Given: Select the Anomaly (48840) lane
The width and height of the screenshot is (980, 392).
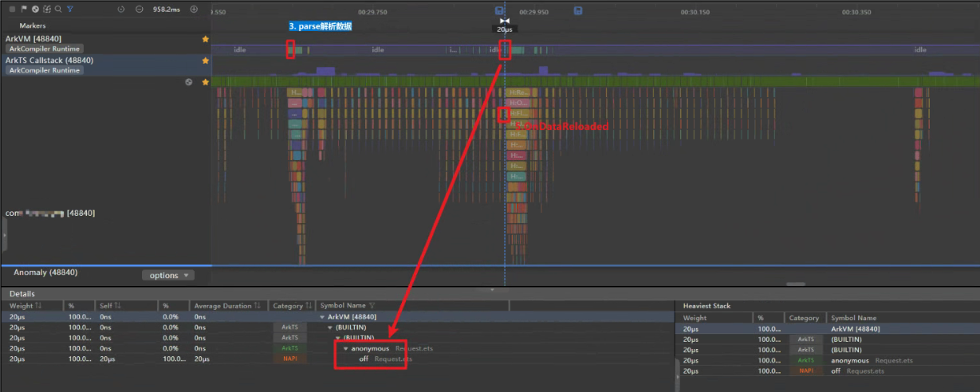Looking at the screenshot, I should [x=45, y=272].
